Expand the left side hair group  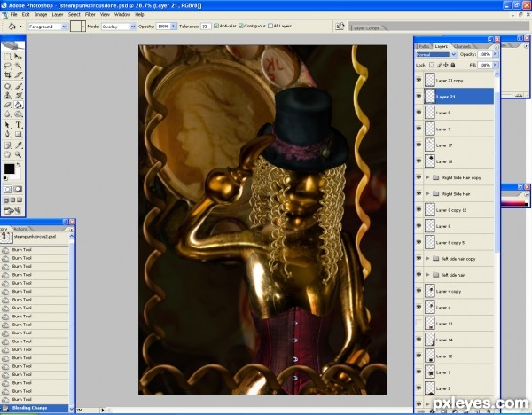[x=427, y=275]
